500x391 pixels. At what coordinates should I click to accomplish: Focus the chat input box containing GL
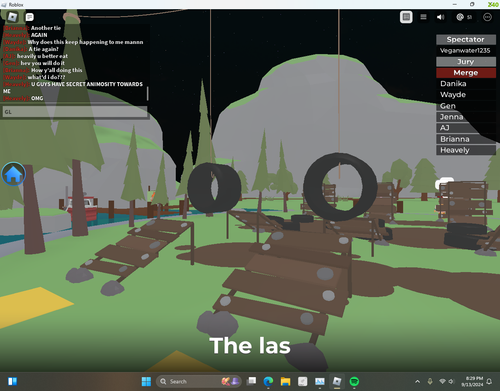tap(75, 112)
